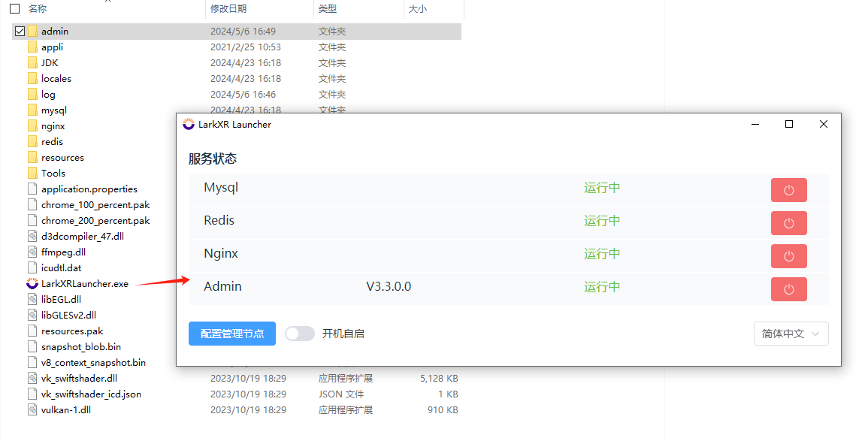The width and height of the screenshot is (868, 441).
Task: Click the locales folder icon
Action: [32, 79]
